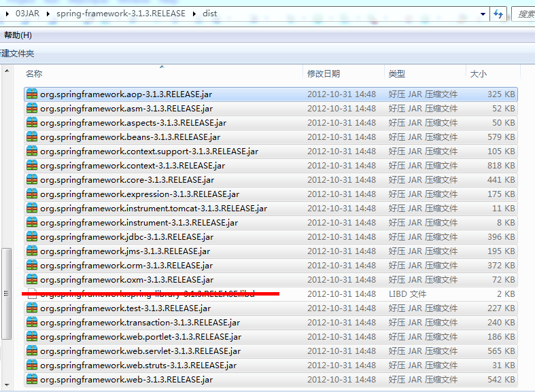The image size is (535, 392).
Task: Expand the arrow before dist breadcrumb
Action: (194, 14)
